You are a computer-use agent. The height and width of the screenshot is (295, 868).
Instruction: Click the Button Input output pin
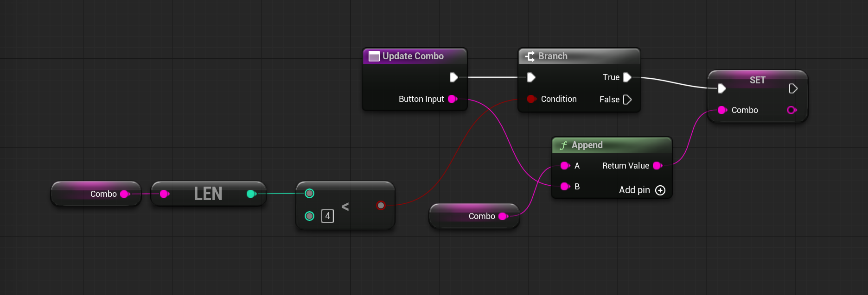click(452, 99)
